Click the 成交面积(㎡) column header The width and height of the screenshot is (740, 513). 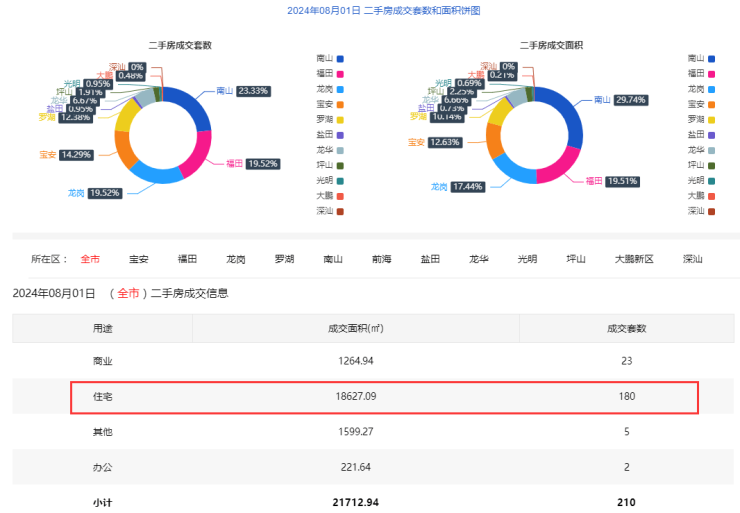click(x=355, y=328)
